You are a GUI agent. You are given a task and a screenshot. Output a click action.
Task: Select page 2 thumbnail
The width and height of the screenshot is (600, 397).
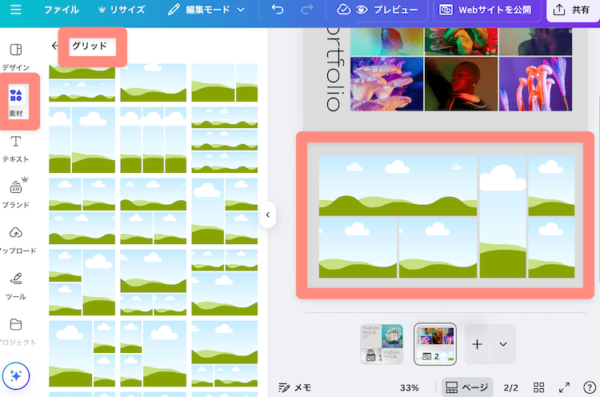pos(435,344)
